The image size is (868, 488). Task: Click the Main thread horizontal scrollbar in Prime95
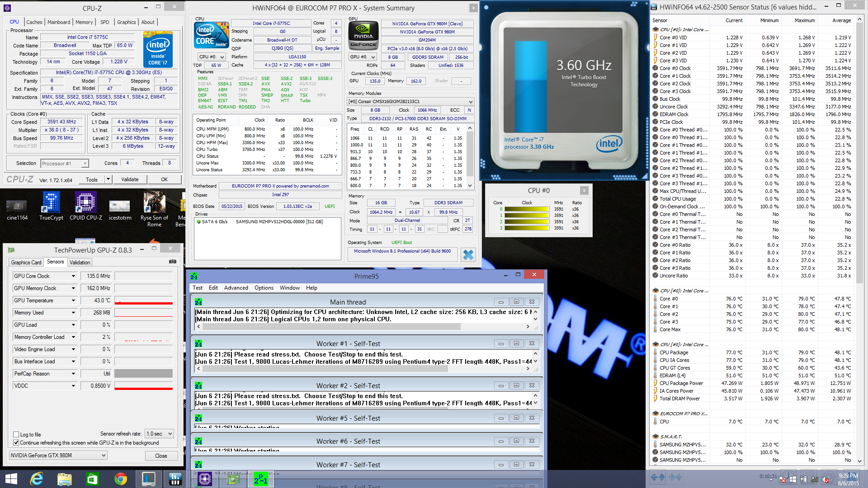(x=363, y=326)
